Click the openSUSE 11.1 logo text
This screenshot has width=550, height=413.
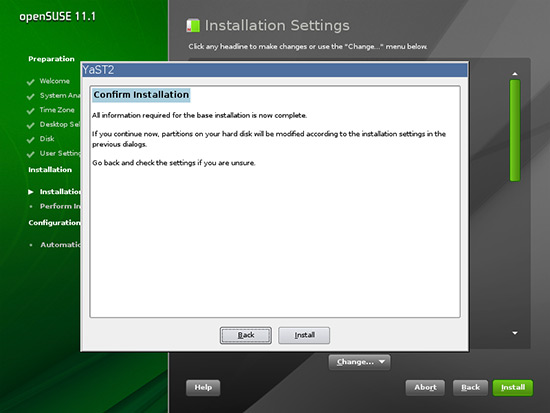[57, 16]
